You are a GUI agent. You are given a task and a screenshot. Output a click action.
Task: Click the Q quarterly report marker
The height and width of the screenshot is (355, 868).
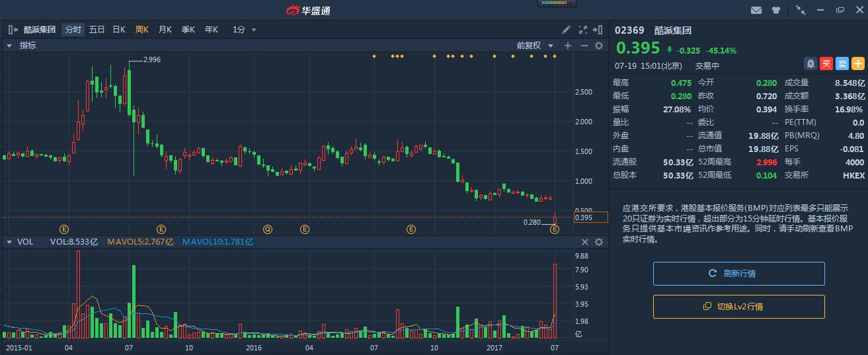pyautogui.click(x=267, y=229)
